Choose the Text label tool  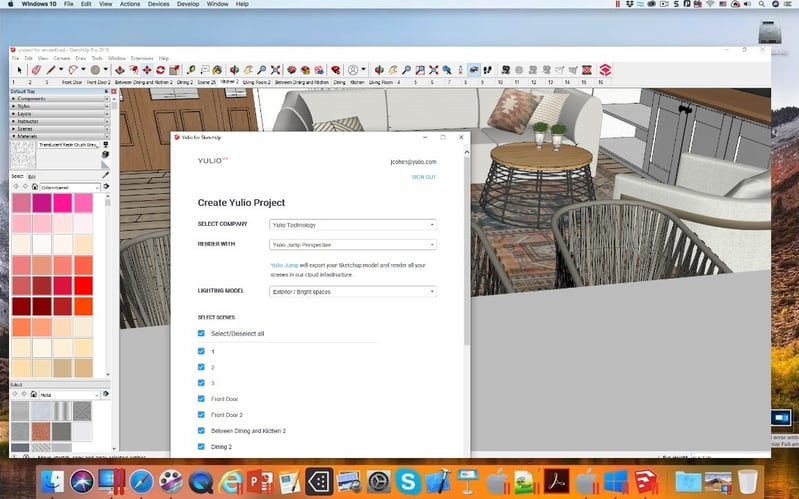tap(204, 70)
